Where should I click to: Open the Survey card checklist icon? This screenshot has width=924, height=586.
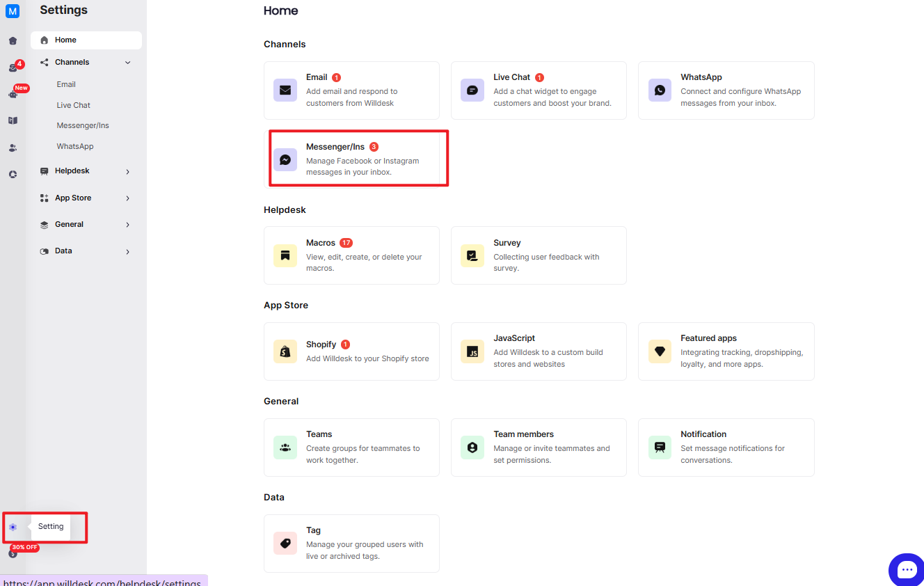pyautogui.click(x=472, y=255)
